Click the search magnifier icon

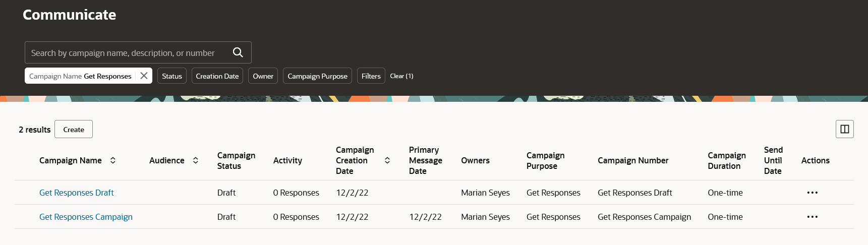click(238, 52)
